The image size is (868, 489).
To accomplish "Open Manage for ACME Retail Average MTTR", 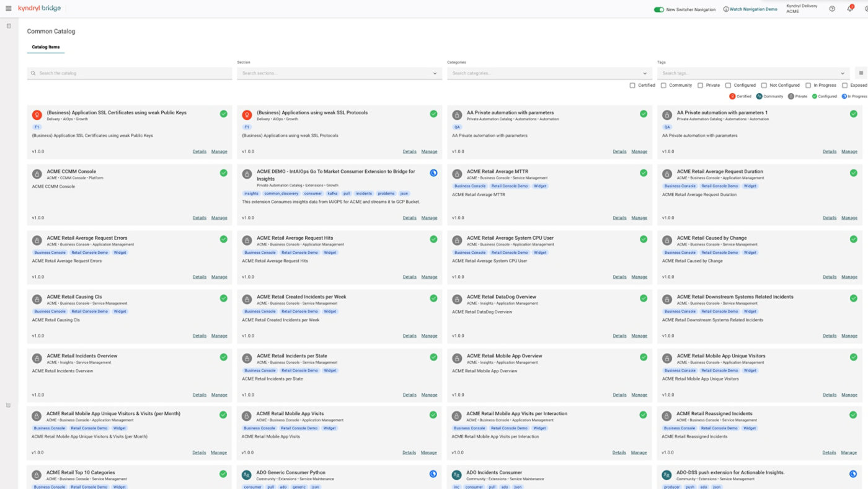I will tap(639, 218).
